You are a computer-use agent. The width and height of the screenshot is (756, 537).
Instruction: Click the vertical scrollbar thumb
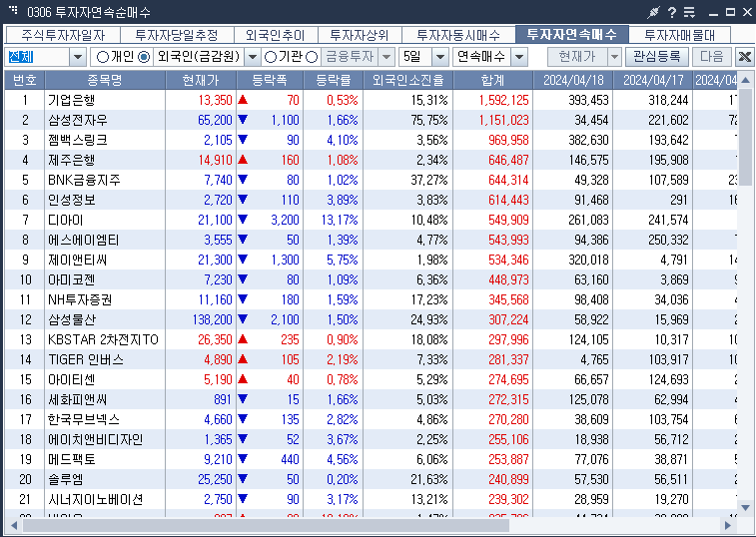(745, 138)
